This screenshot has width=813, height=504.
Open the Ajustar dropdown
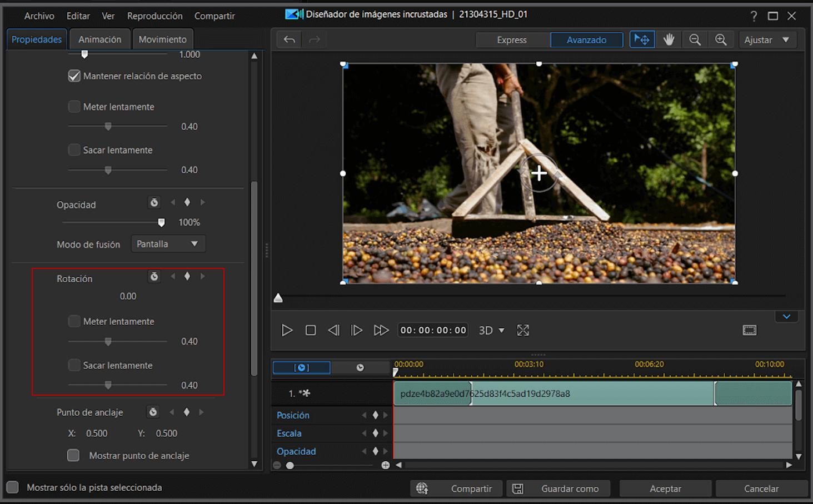tap(767, 39)
